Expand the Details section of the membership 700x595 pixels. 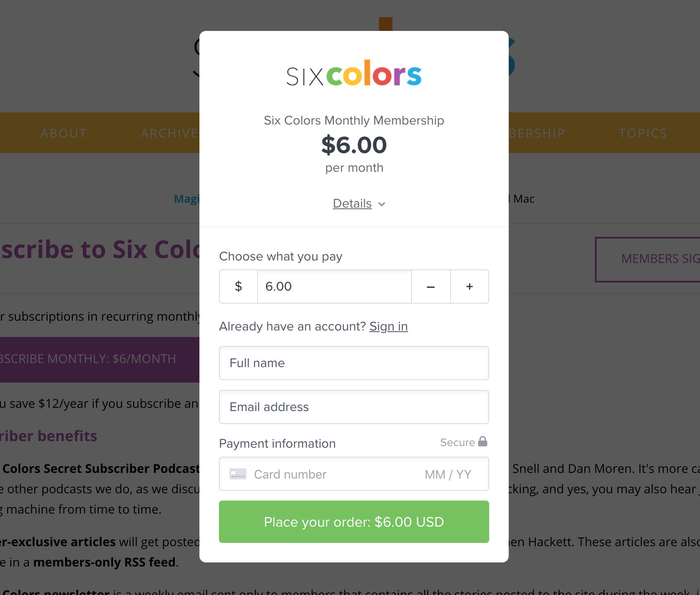pyautogui.click(x=352, y=203)
